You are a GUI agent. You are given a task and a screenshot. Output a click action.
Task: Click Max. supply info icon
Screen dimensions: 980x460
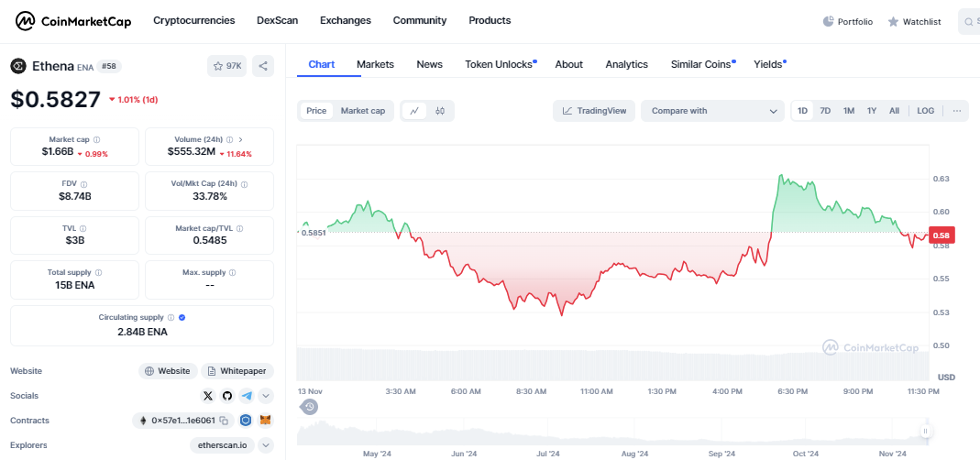(233, 272)
